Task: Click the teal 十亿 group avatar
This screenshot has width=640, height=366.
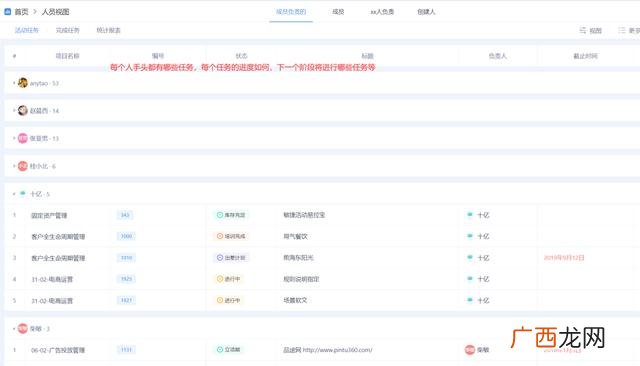Action: [x=23, y=193]
